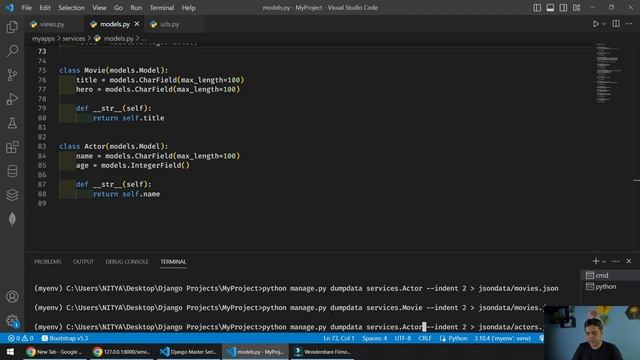Switch to the urls.py tab
This screenshot has width=640, height=360.
169,24
